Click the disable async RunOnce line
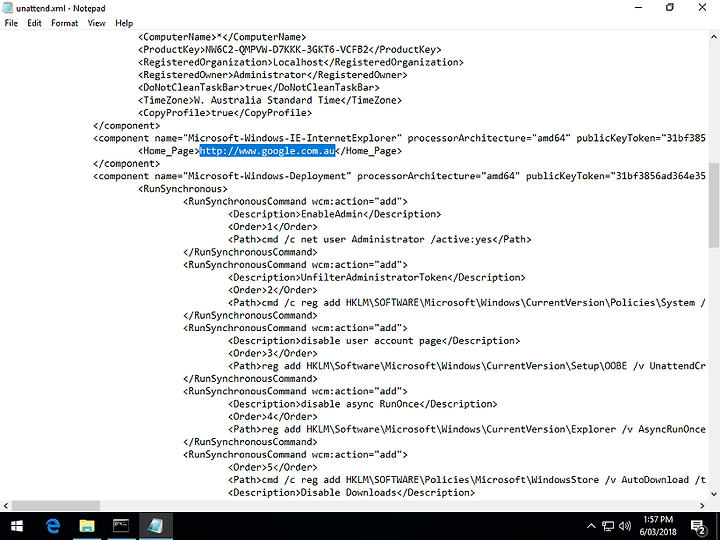 (x=363, y=404)
